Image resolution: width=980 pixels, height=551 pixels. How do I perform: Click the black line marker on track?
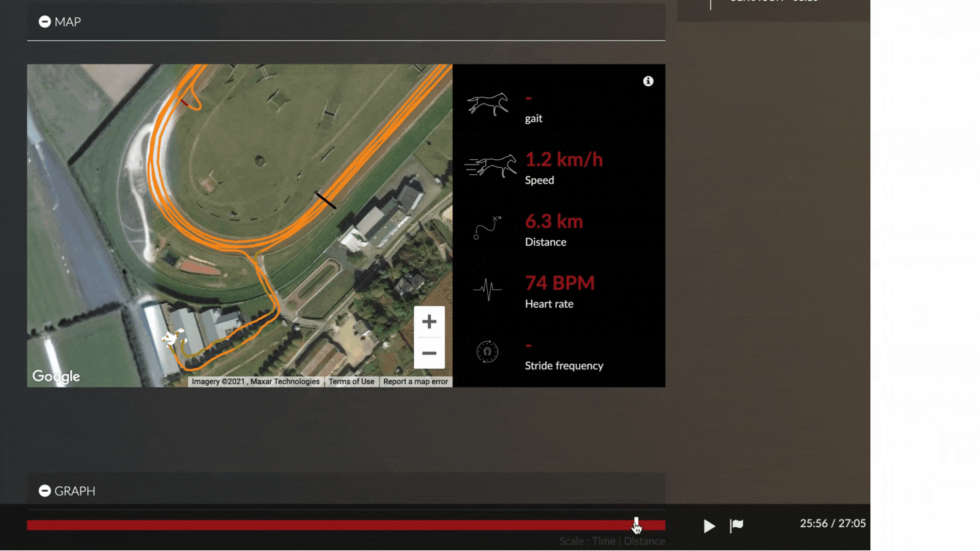pyautogui.click(x=325, y=200)
